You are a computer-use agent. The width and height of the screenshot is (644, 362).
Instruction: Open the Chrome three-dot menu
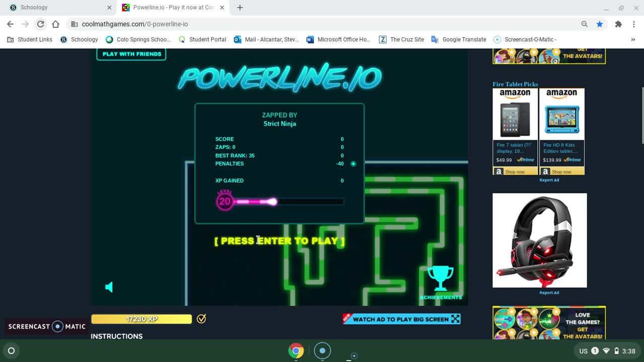point(633,24)
